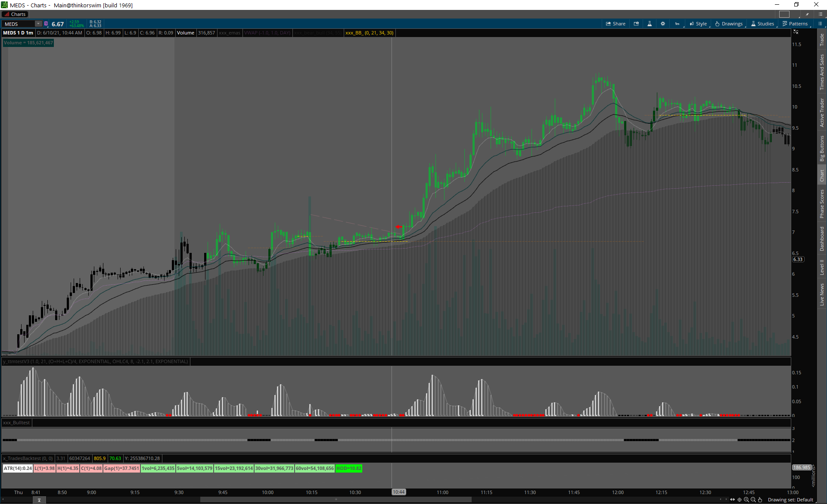Click the zoom in magnifier icon
The width and height of the screenshot is (827, 504).
[x=746, y=500]
